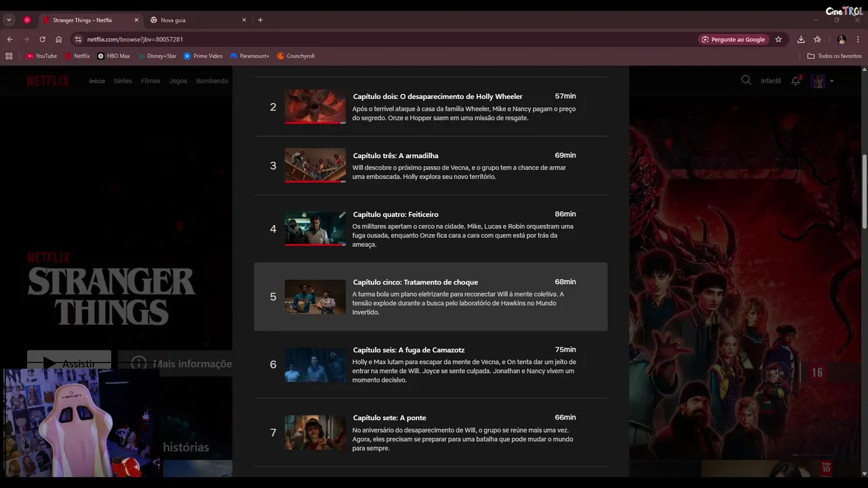Open the YouTube bookmark
The height and width of the screenshot is (488, 868).
(42, 56)
